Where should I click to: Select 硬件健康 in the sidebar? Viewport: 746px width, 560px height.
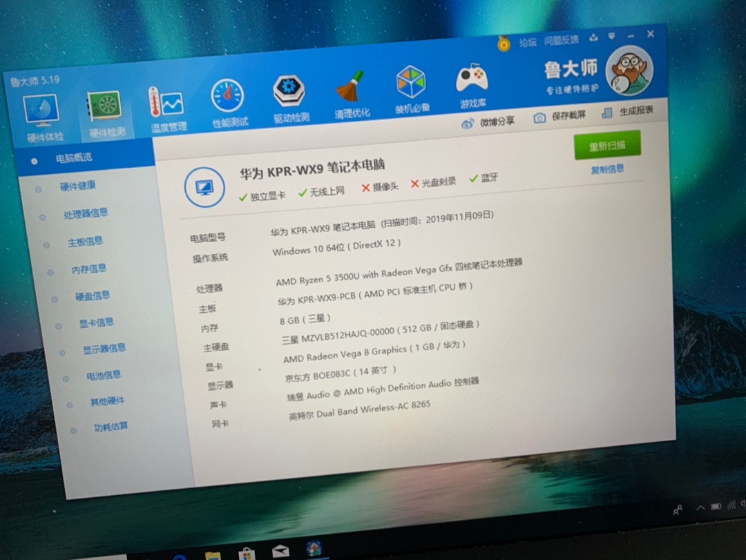(x=77, y=186)
